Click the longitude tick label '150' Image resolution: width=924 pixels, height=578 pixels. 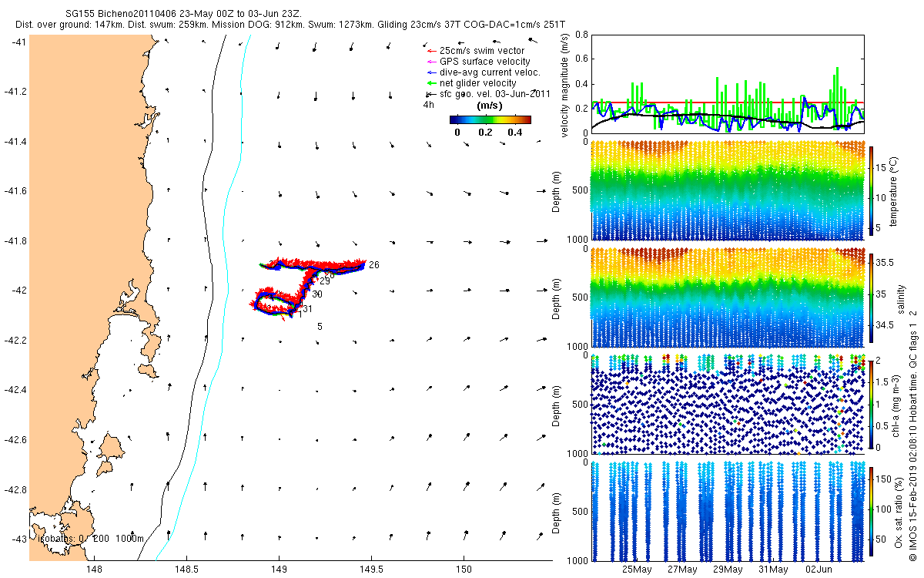(x=464, y=570)
